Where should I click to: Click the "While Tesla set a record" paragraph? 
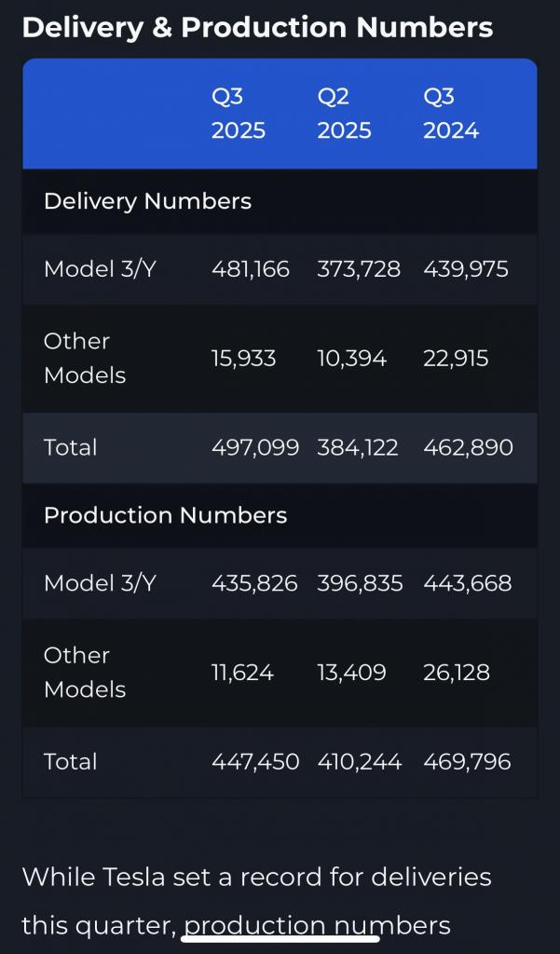point(256,877)
